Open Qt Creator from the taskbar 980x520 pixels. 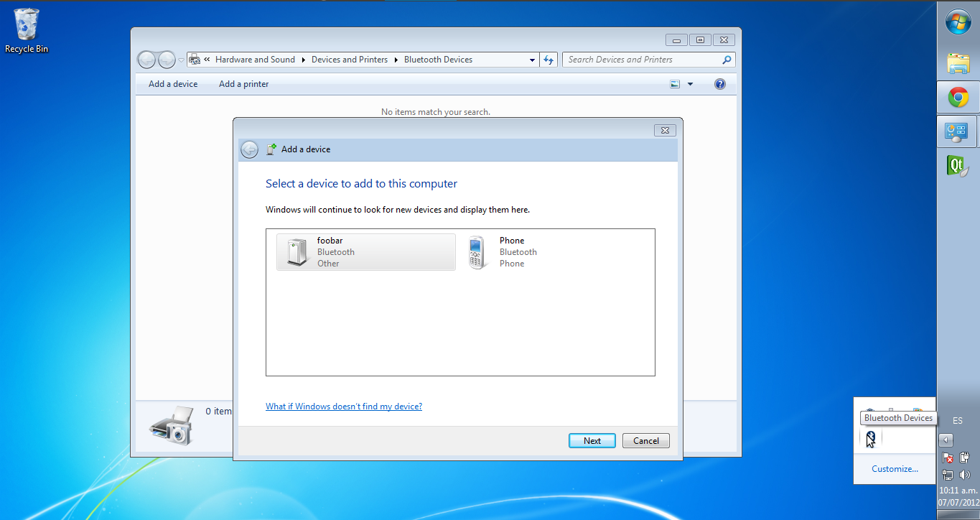958,165
